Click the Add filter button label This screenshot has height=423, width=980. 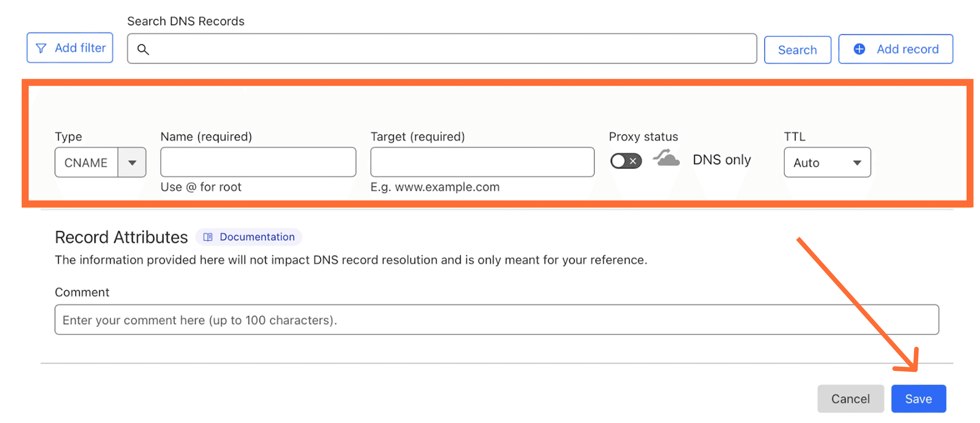click(80, 48)
